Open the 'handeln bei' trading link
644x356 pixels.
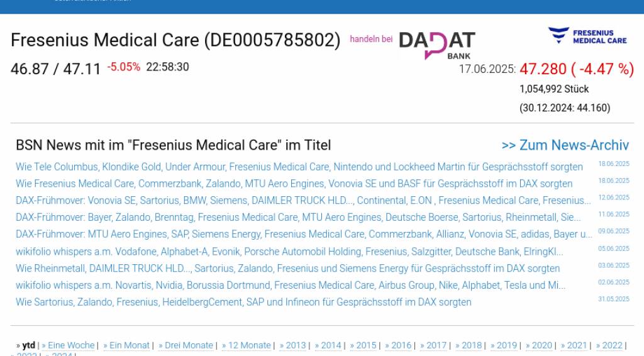click(371, 39)
